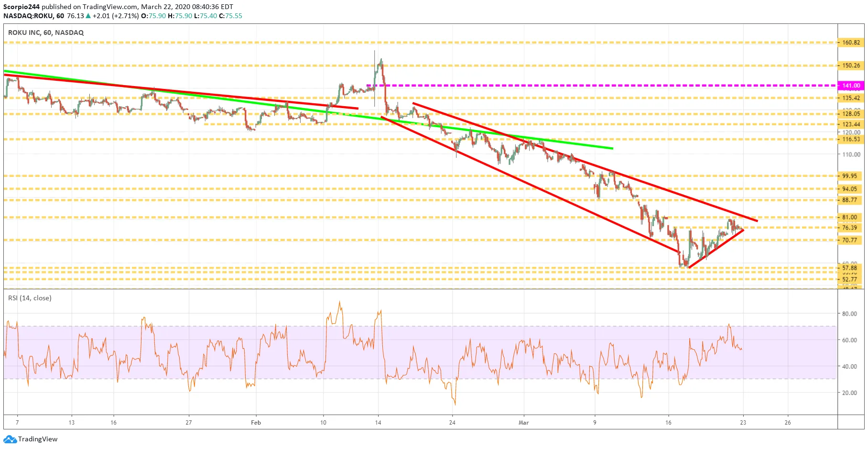Click the 57.88 price level label
This screenshot has width=868, height=449.
[849, 268]
